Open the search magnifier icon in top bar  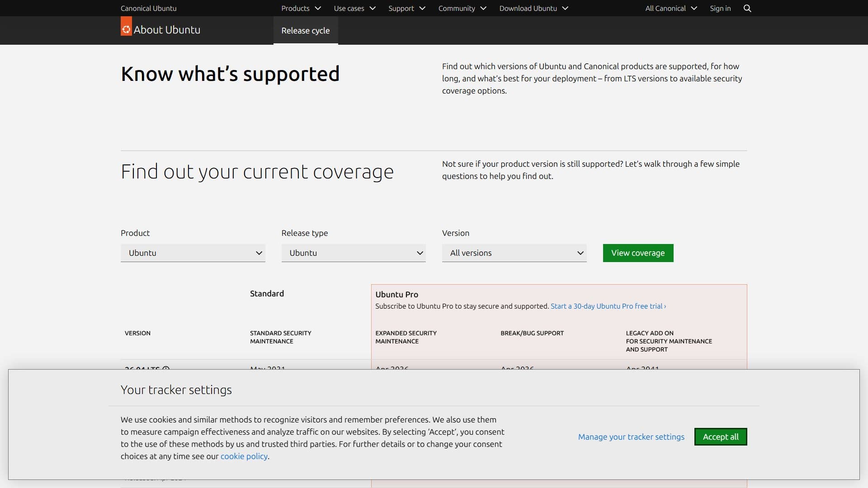[x=747, y=8]
